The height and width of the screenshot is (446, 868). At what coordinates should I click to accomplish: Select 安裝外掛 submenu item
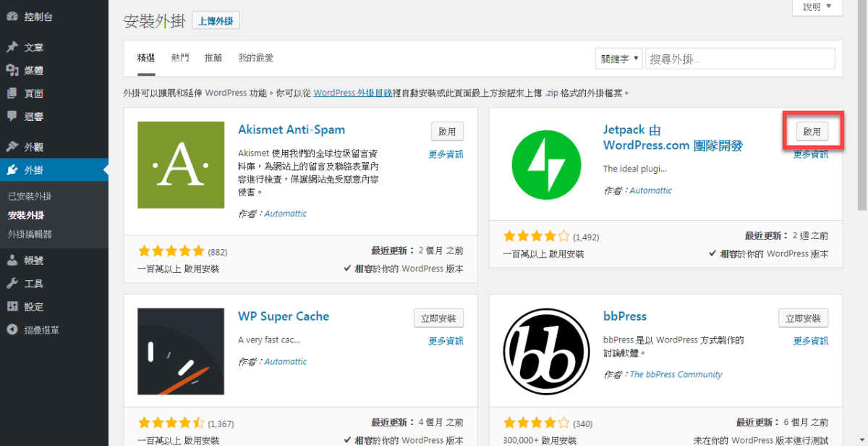pos(26,215)
